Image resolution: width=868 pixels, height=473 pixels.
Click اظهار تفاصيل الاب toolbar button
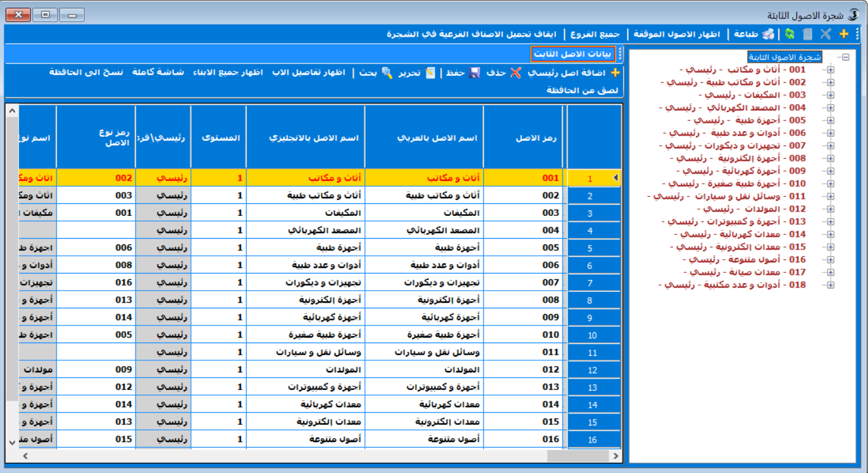point(309,73)
